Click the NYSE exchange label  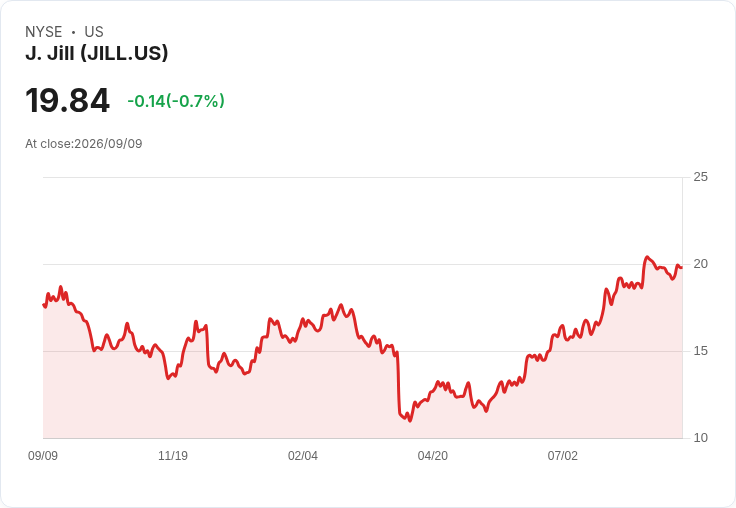[44, 32]
